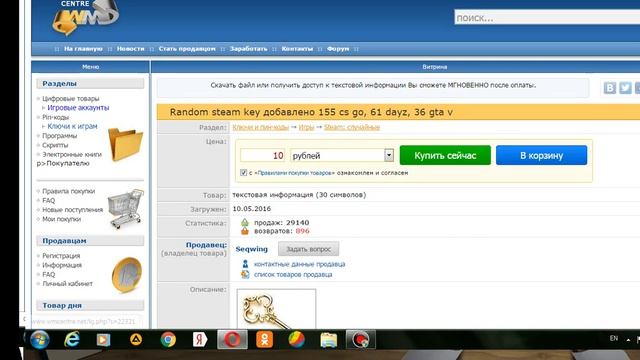
Task: Follow the Игры breadcrumb link
Action: point(306,127)
